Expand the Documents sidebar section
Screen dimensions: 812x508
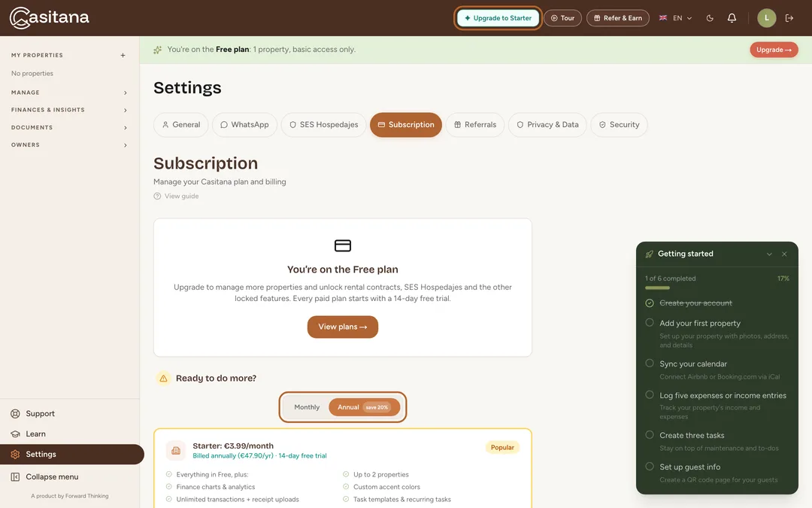(x=69, y=127)
